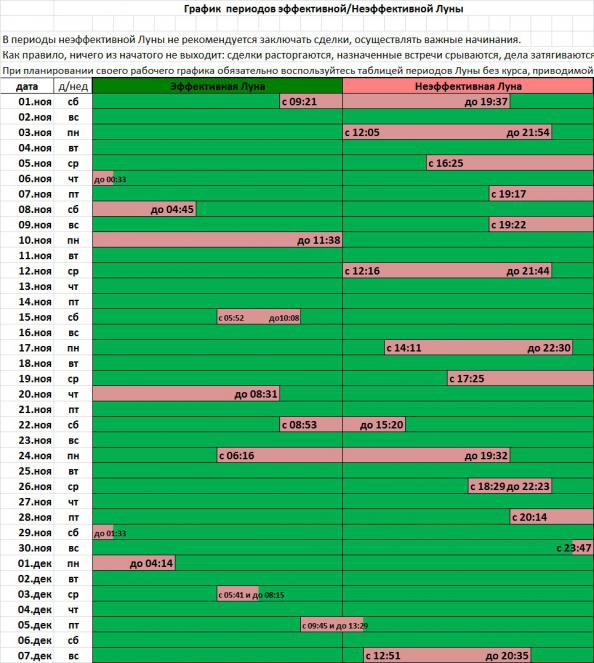Click the cell 'до 20:35'
Image resolution: width=594 pixels, height=663 pixels.
pos(507,656)
